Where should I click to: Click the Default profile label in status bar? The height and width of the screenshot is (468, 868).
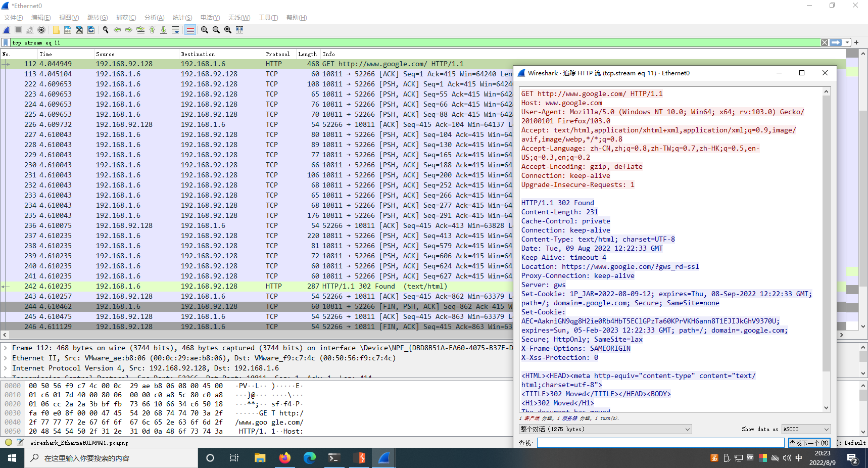point(855,443)
